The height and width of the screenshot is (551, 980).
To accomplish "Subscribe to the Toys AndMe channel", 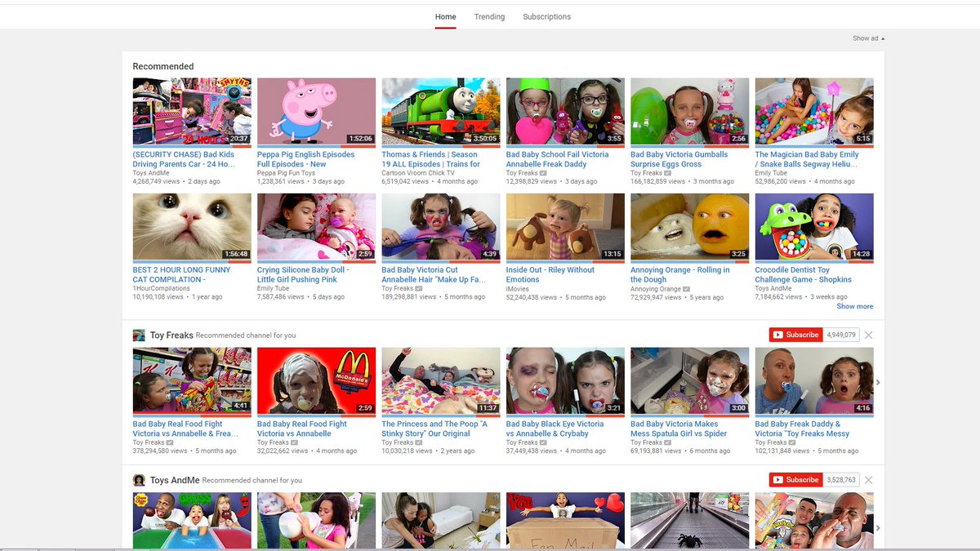I will click(795, 480).
